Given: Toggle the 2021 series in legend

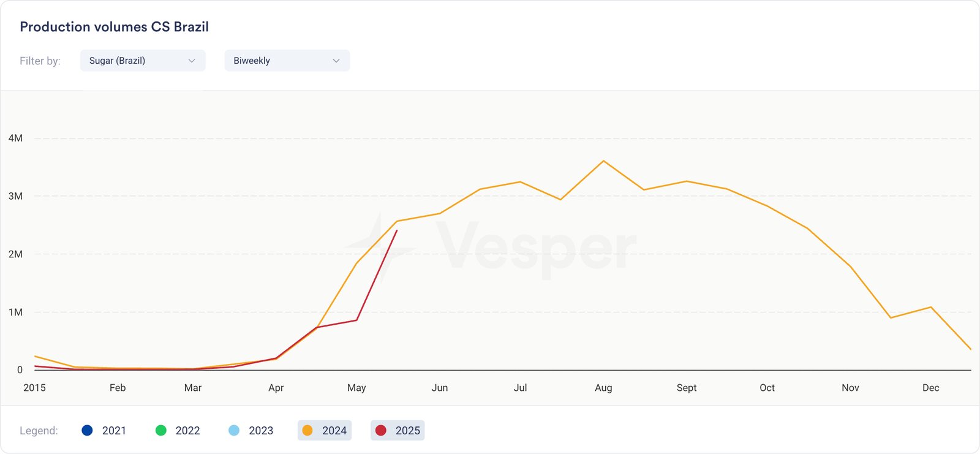Looking at the screenshot, I should coord(104,431).
